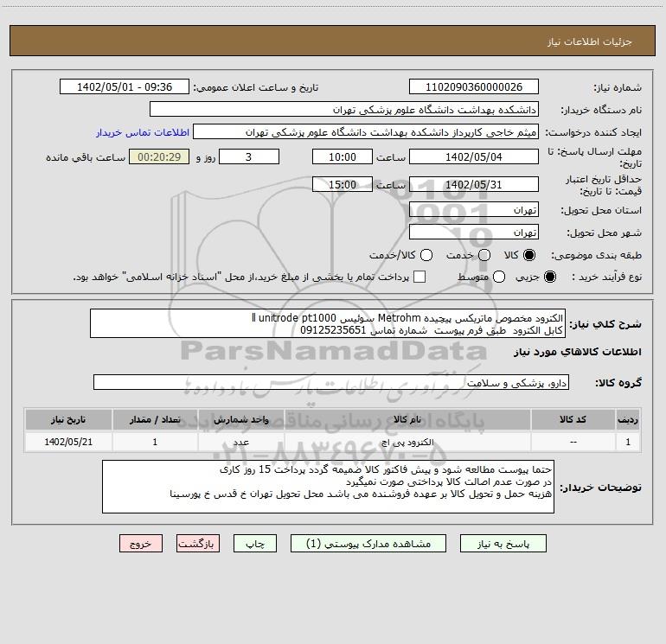The height and width of the screenshot is (644, 666).
Task: Select the جزیی purchase type radio
Action: point(549,277)
